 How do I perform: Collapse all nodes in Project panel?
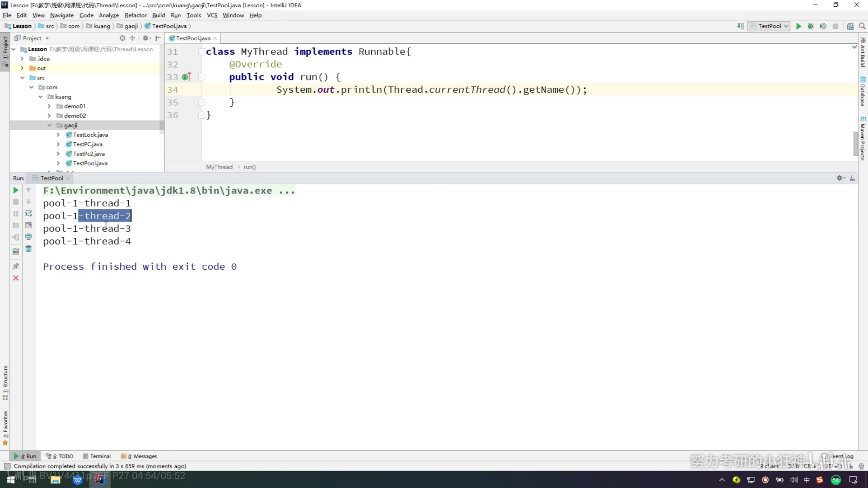(x=132, y=38)
